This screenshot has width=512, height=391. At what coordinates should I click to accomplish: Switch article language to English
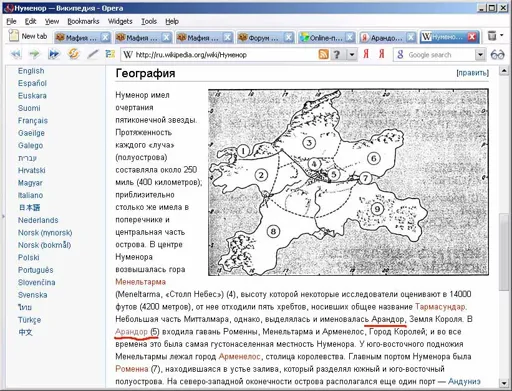point(31,71)
